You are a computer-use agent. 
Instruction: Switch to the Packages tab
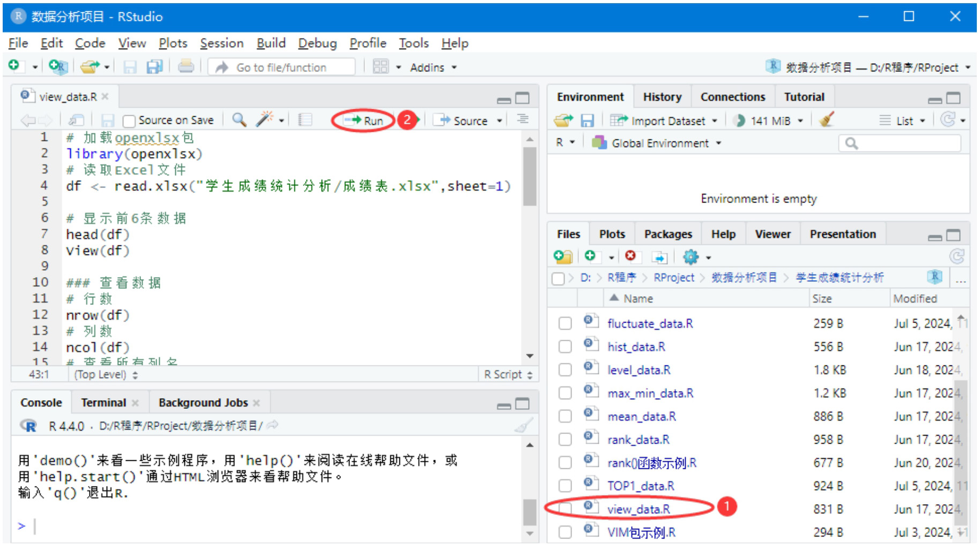667,234
